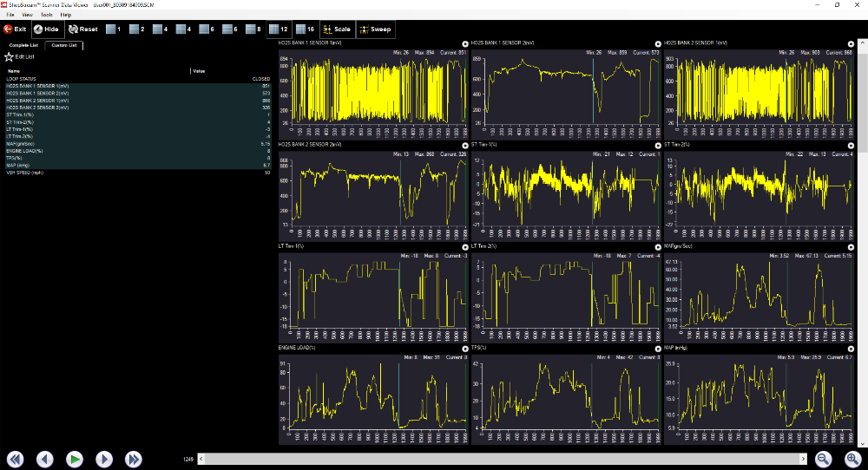Switch to the Complete List tab
Image resolution: width=868 pixels, height=470 pixels.
24,44
